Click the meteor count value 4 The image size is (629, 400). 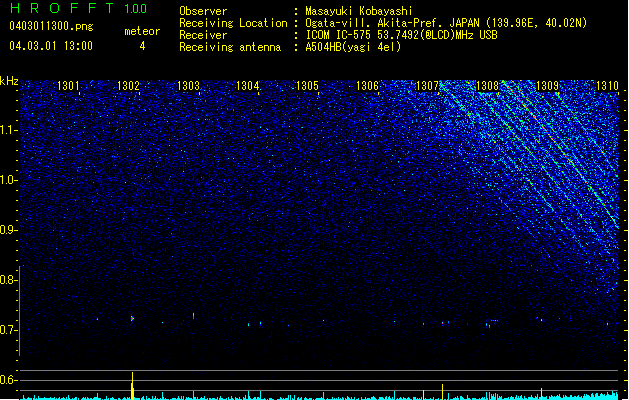[x=142, y=46]
